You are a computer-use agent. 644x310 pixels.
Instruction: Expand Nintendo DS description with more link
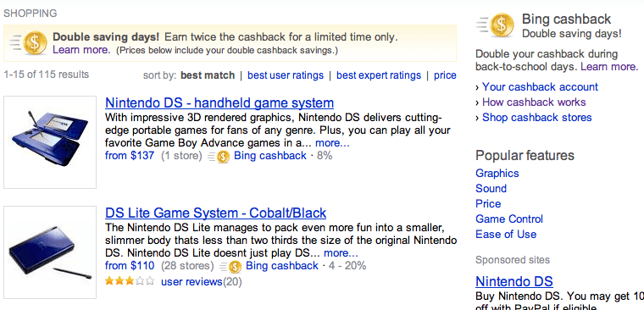tap(332, 143)
